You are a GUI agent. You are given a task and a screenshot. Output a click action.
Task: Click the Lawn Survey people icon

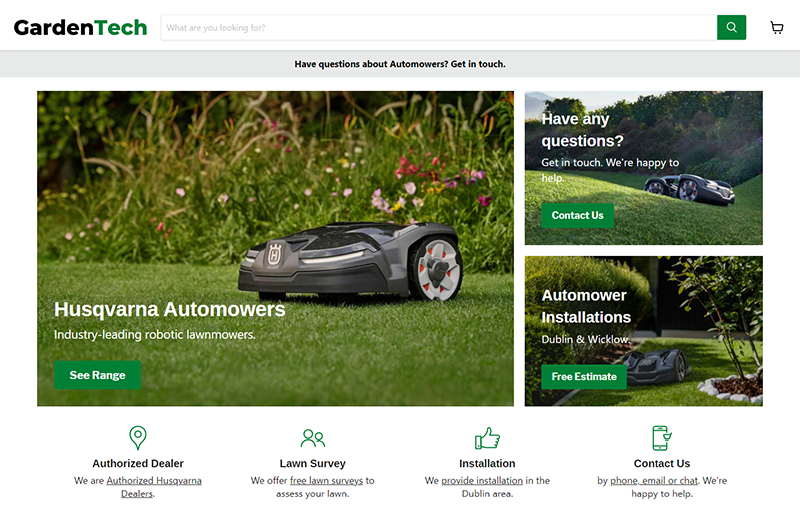(313, 438)
